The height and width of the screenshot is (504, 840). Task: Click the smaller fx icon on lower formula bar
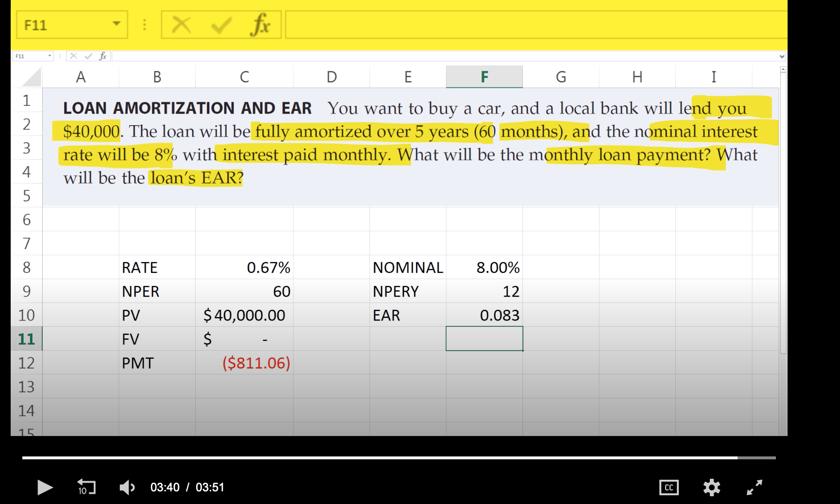[x=102, y=56]
